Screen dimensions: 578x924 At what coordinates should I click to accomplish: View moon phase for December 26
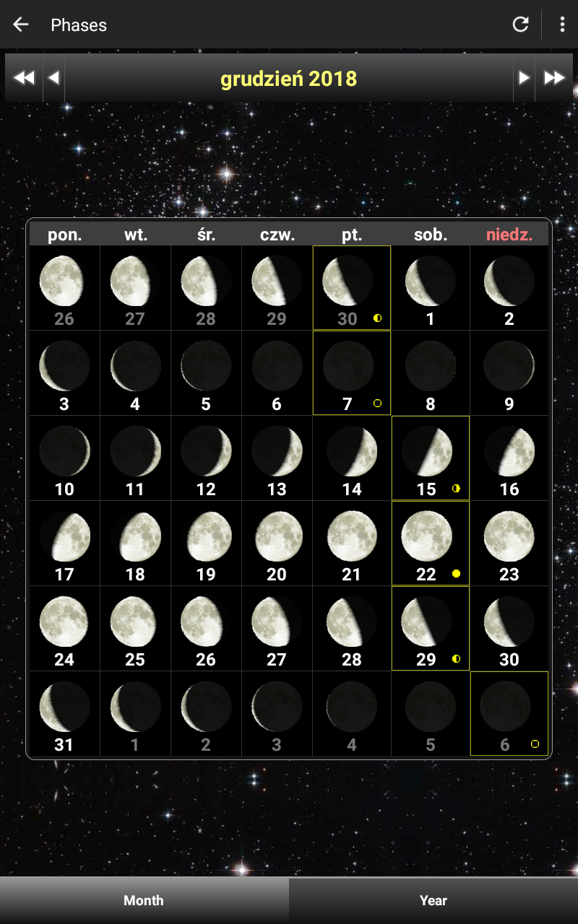(206, 628)
